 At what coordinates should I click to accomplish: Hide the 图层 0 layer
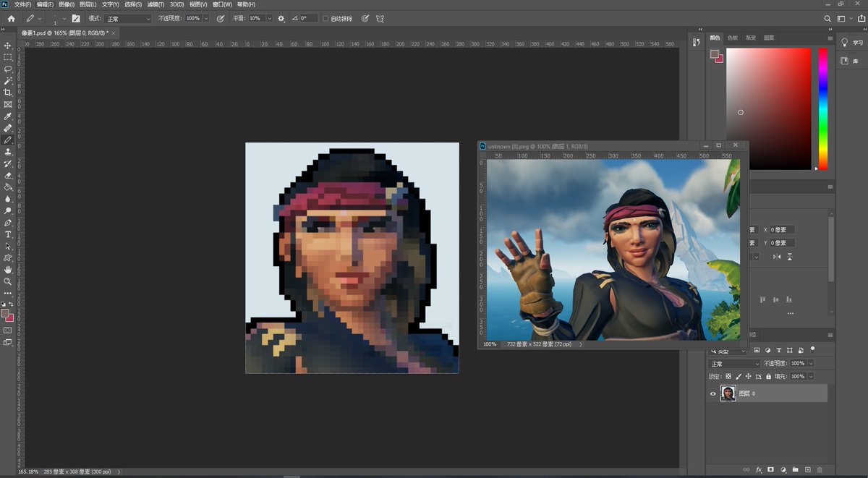tap(712, 394)
